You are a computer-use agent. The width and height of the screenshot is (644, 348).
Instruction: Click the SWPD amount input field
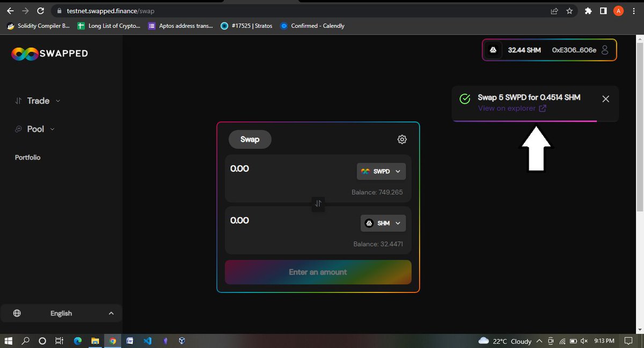coord(290,169)
